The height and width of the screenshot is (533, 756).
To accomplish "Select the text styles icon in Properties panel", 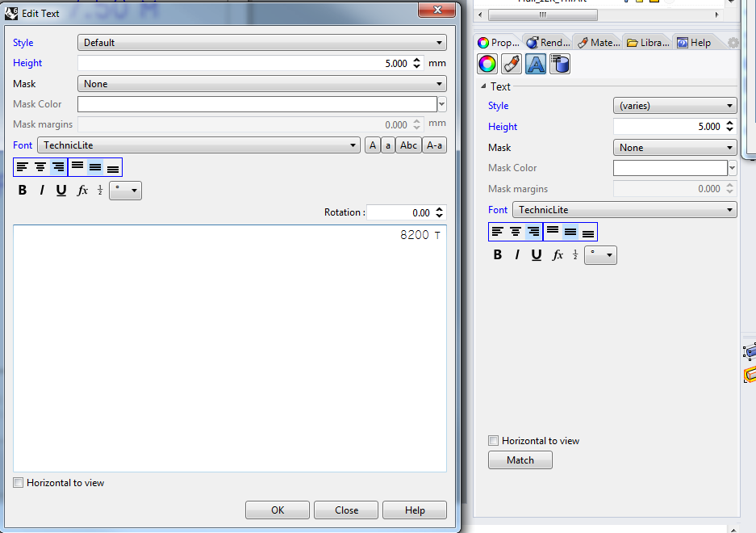I will point(535,65).
